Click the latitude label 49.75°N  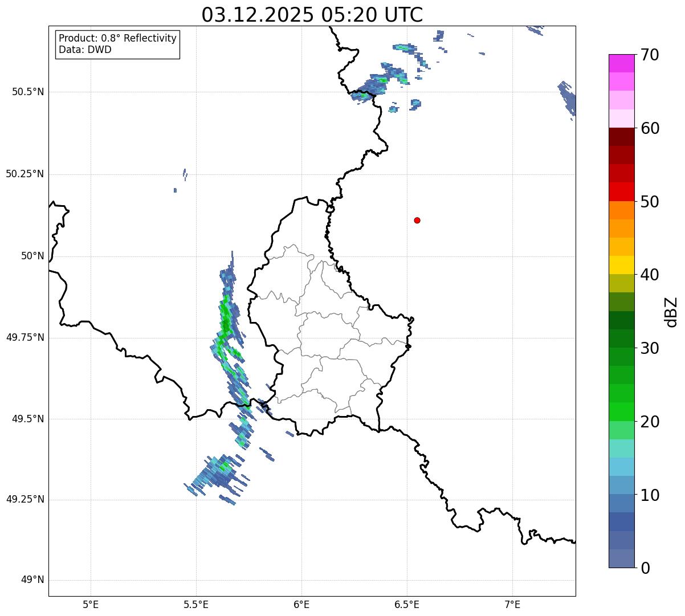25,337
